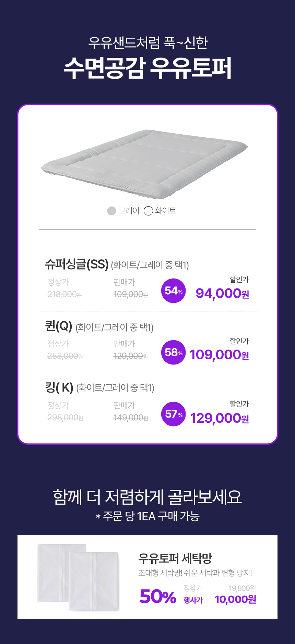Viewport: 295px width, 644px height.
Task: Click the 그레이 color label text
Action: (x=129, y=211)
